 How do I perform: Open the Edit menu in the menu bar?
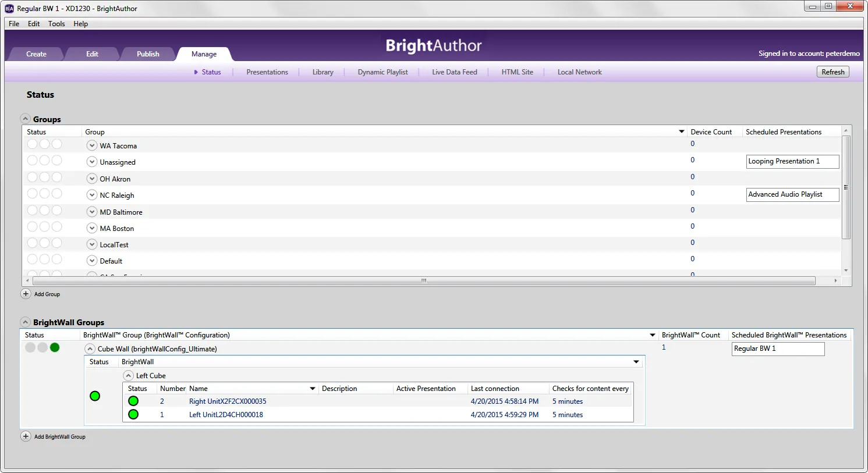point(34,24)
